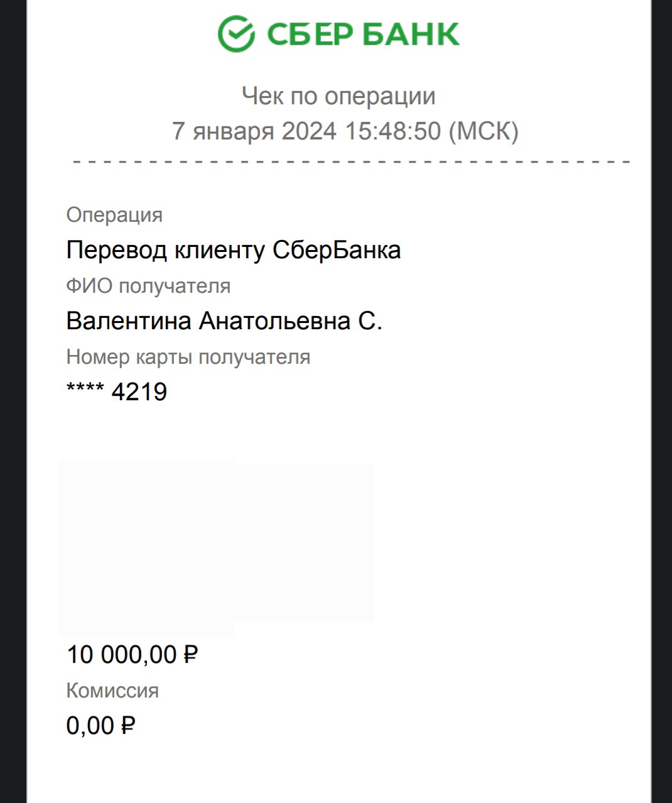Viewport: 672px width, 803px height.
Task: Click the time 15:48:50 (МСК)
Action: pyautogui.click(x=431, y=131)
